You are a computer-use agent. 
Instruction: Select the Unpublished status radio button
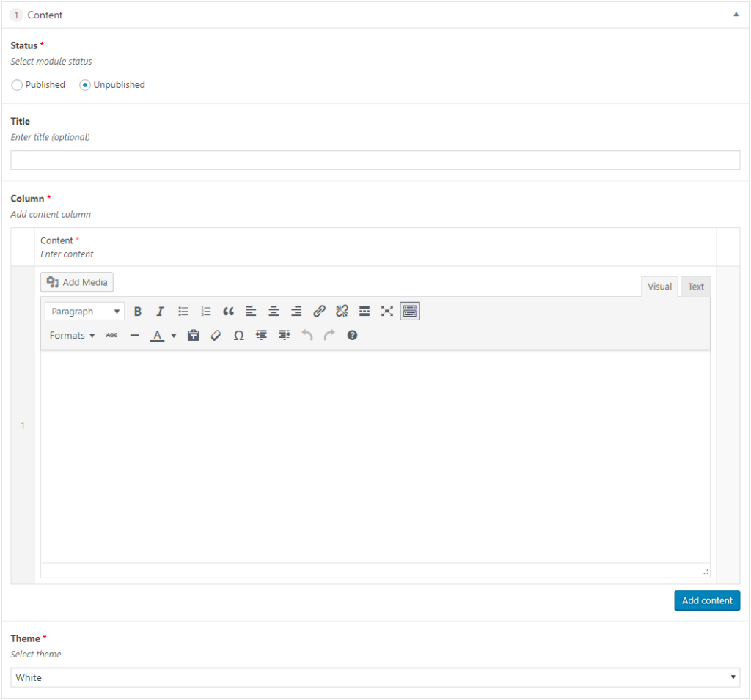pyautogui.click(x=85, y=85)
